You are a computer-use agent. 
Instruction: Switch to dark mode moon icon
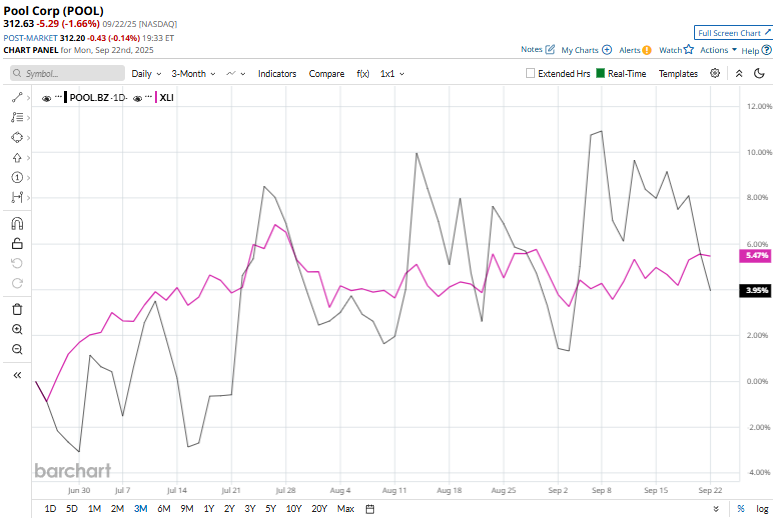(759, 73)
